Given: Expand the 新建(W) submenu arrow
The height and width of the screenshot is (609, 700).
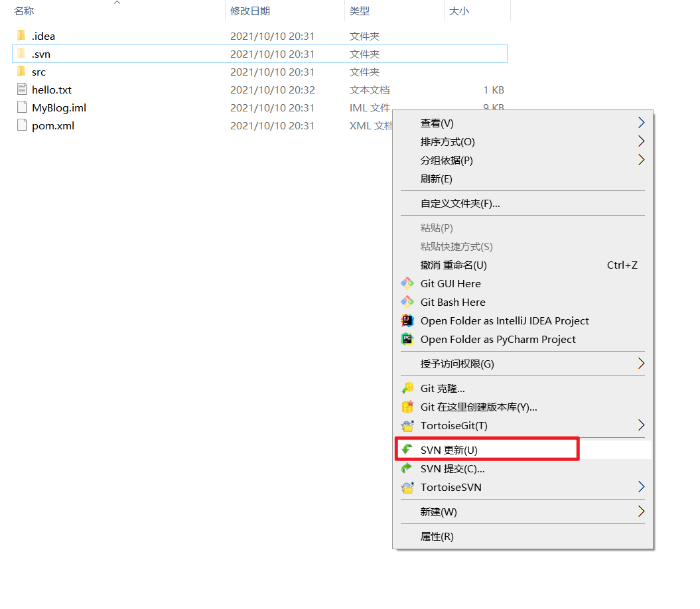Looking at the screenshot, I should pos(641,511).
